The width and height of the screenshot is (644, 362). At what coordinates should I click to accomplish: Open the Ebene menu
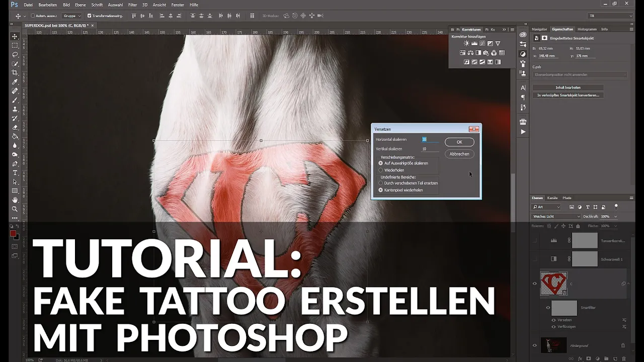(80, 5)
